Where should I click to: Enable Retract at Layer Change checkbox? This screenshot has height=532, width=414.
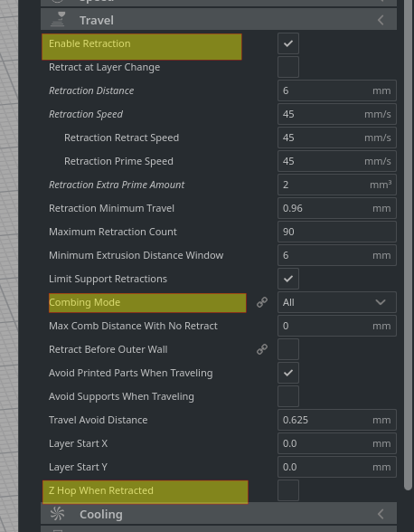click(288, 67)
